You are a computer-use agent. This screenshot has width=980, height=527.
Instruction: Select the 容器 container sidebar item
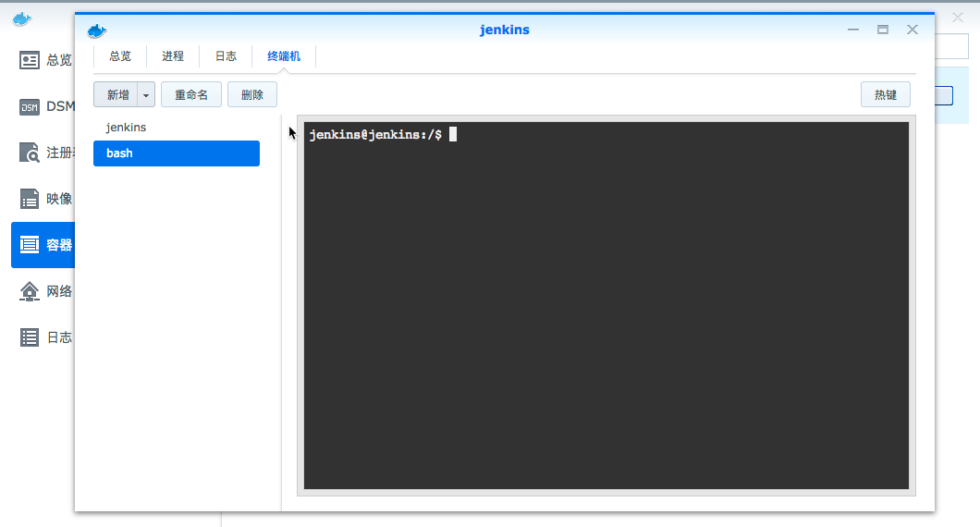[43, 245]
